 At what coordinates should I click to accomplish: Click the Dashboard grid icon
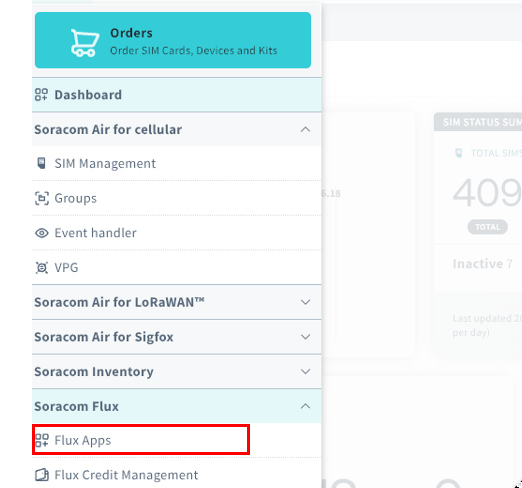[42, 95]
